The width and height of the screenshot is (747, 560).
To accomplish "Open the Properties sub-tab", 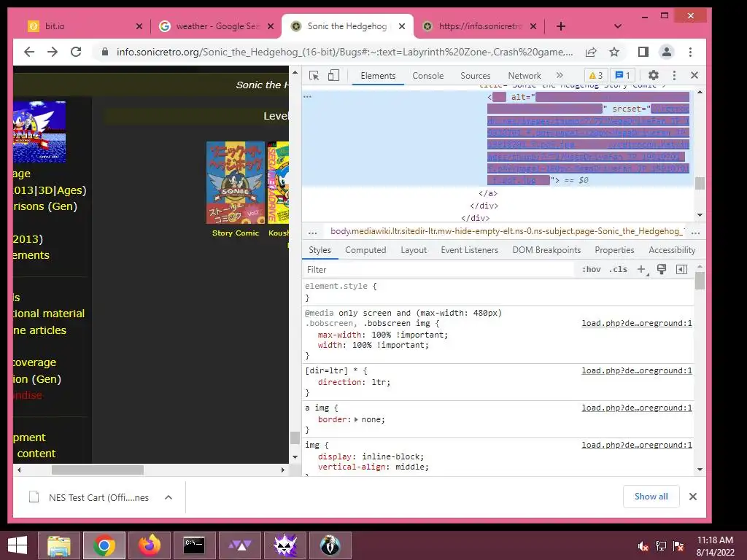I will 614,250.
